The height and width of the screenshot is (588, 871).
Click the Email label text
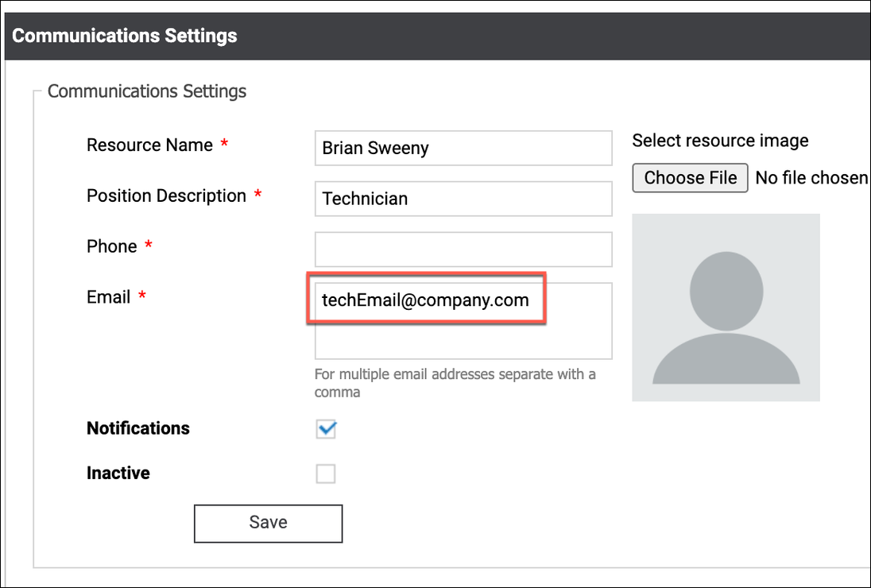click(109, 297)
